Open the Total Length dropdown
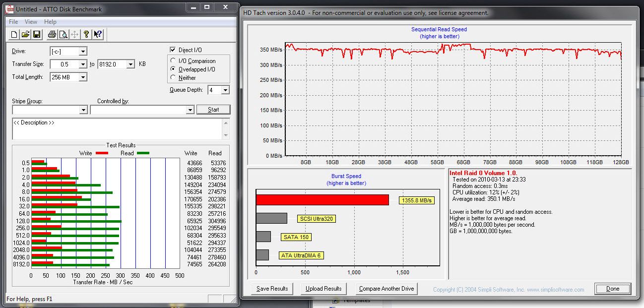This screenshot has height=308, width=644. point(83,77)
